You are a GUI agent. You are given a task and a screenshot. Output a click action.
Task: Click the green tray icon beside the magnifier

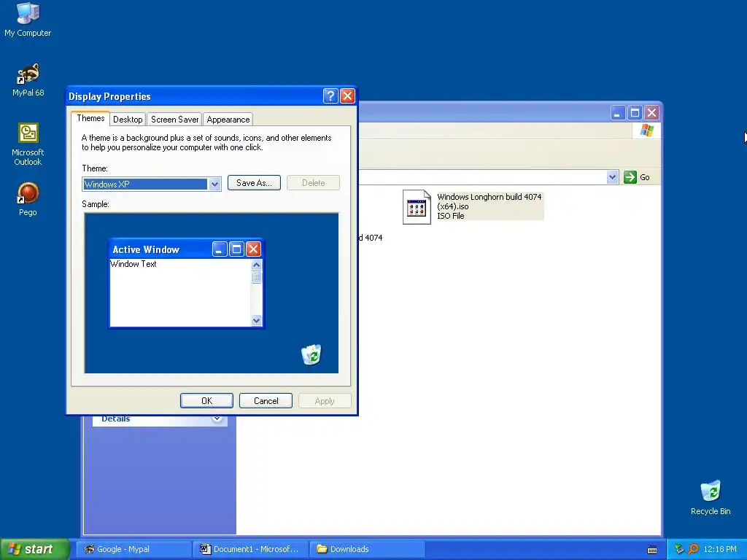click(x=679, y=549)
